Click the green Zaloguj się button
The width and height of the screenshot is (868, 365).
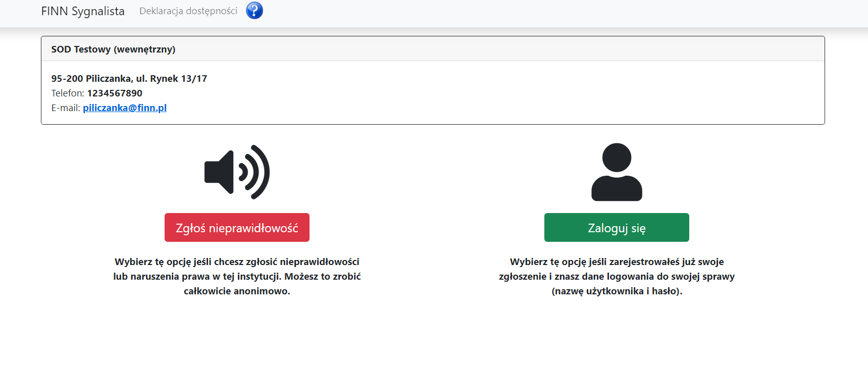(x=617, y=228)
